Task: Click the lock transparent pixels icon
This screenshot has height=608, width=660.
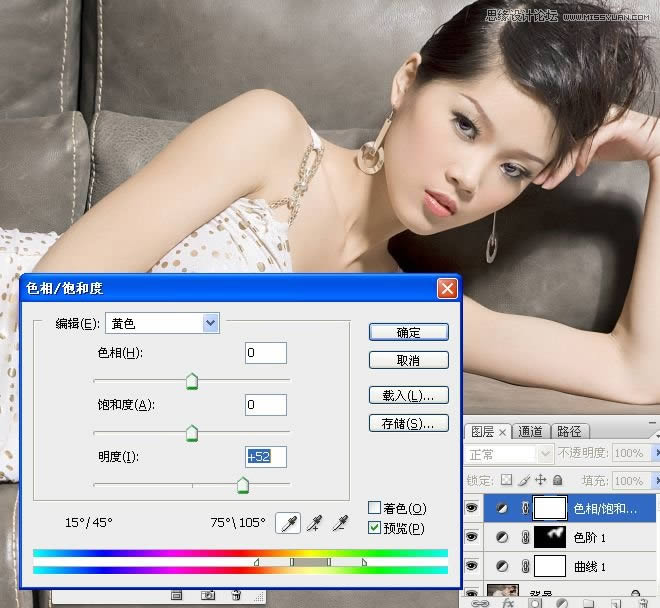Action: point(507,481)
